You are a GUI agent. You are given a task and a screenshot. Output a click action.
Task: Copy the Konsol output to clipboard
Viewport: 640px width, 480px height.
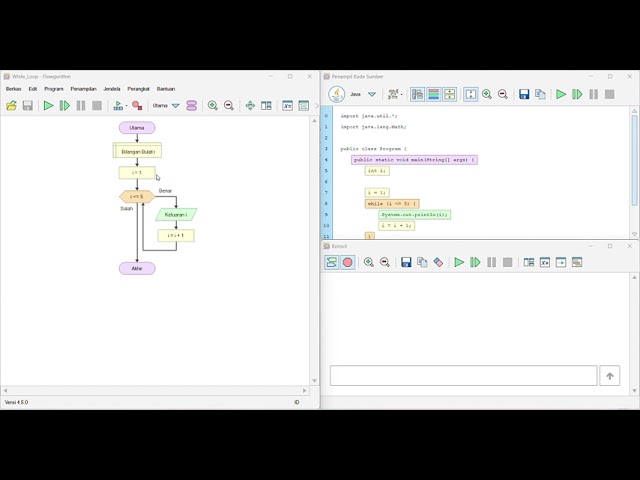pos(422,262)
